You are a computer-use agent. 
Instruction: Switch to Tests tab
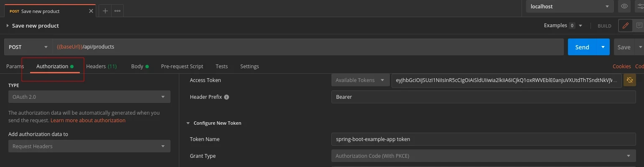coord(221,66)
